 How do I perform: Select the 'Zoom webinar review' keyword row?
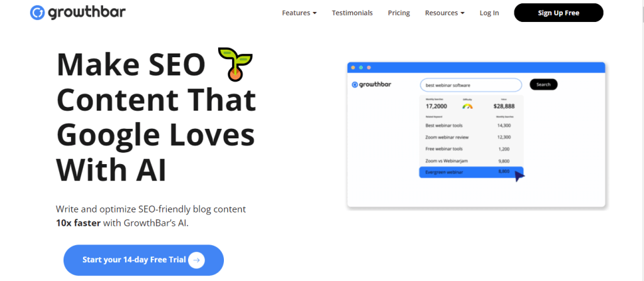(471, 137)
